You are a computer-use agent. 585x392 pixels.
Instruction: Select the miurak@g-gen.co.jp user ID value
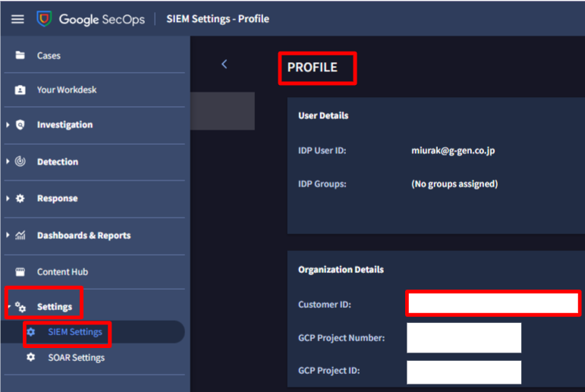pyautogui.click(x=453, y=151)
